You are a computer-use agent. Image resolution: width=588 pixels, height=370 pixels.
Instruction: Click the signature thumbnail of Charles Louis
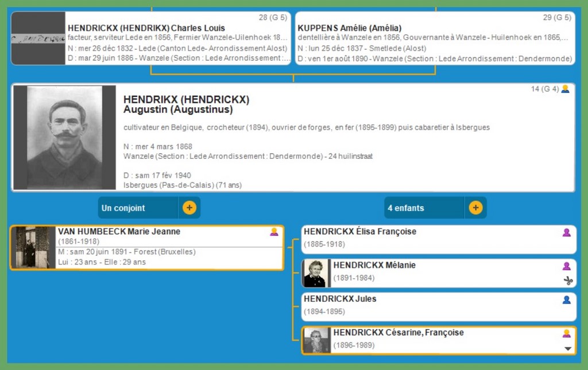tap(38, 38)
